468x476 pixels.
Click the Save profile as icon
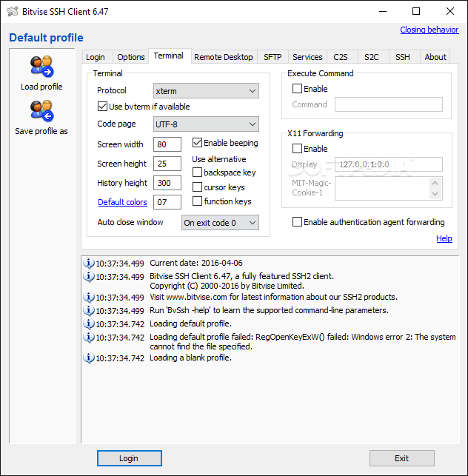(x=41, y=110)
